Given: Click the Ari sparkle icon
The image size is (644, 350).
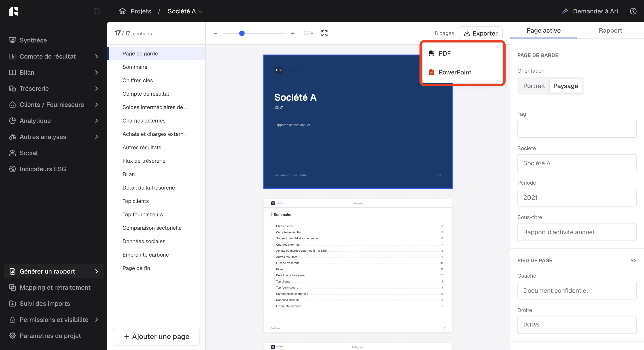Looking at the screenshot, I should 565,11.
